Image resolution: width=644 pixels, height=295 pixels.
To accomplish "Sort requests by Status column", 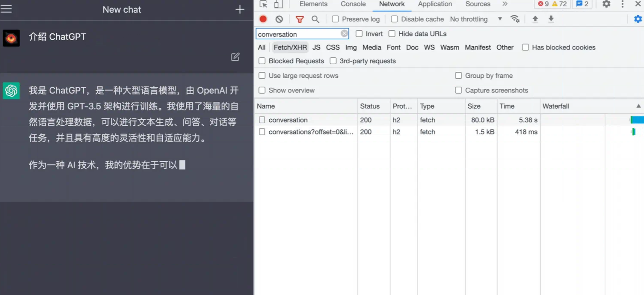I will point(374,106).
